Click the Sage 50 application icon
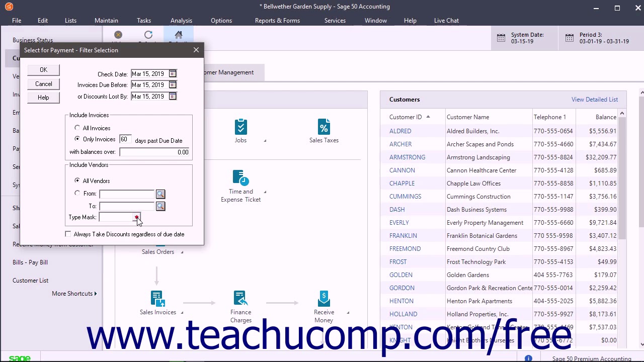The width and height of the screenshot is (644, 362). [x=9, y=7]
